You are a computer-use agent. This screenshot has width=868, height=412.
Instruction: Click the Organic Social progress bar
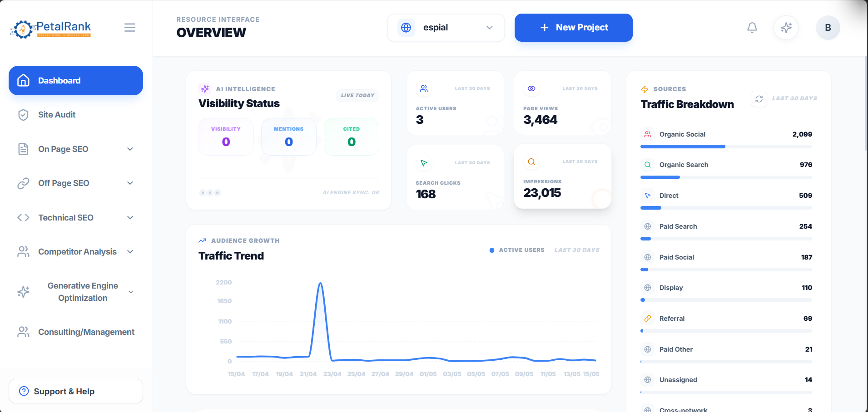(x=726, y=147)
